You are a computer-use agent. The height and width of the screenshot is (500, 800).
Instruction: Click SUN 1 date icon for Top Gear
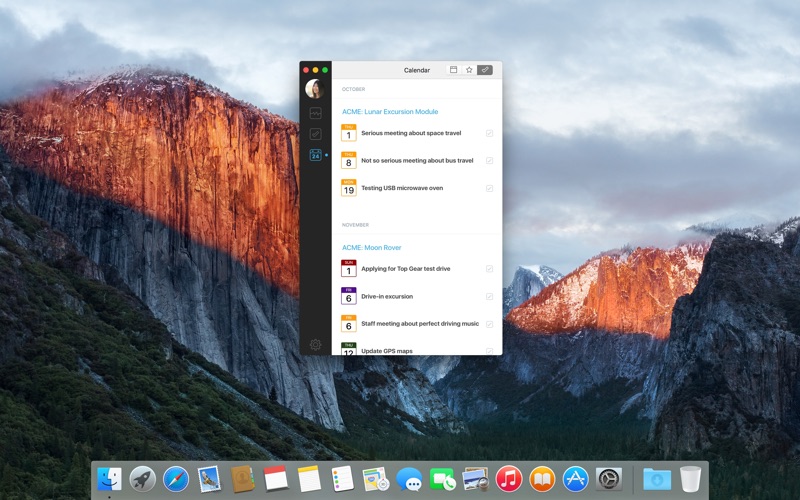tap(348, 268)
